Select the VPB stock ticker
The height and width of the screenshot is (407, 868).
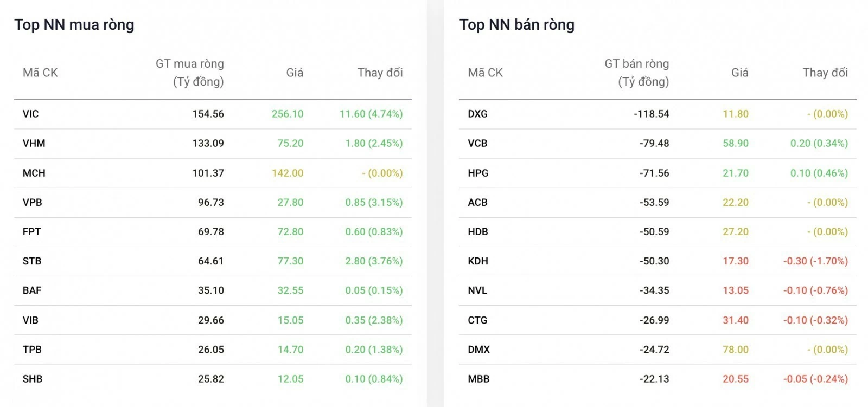(x=33, y=202)
